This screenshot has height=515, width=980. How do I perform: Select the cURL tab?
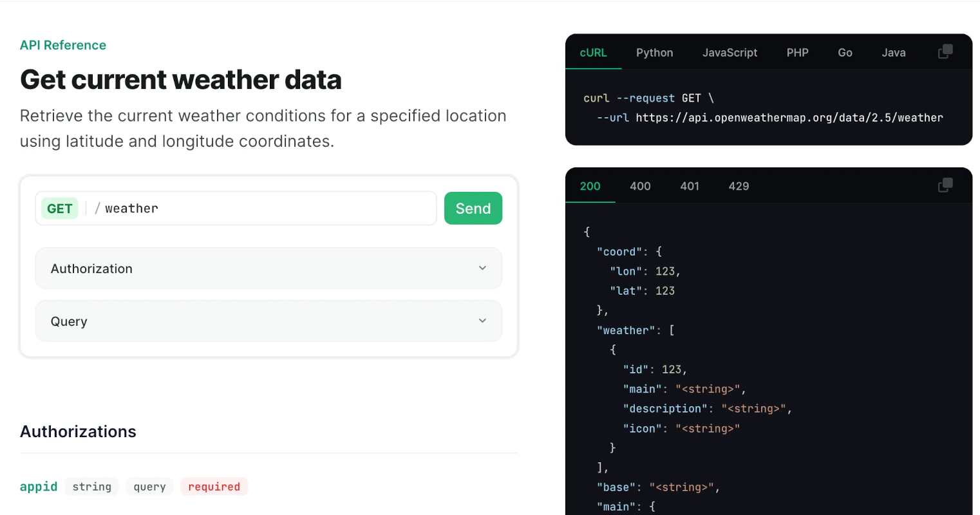(593, 53)
